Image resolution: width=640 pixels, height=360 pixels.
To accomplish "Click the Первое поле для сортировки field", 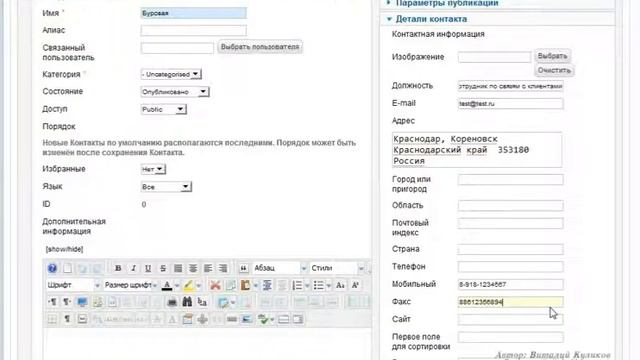I will pos(510,337).
